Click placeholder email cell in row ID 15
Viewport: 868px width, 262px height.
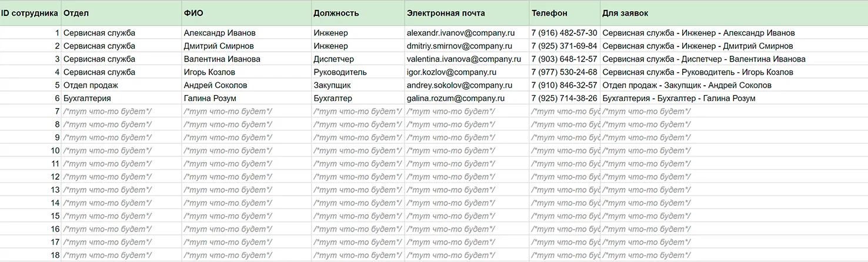tap(467, 216)
